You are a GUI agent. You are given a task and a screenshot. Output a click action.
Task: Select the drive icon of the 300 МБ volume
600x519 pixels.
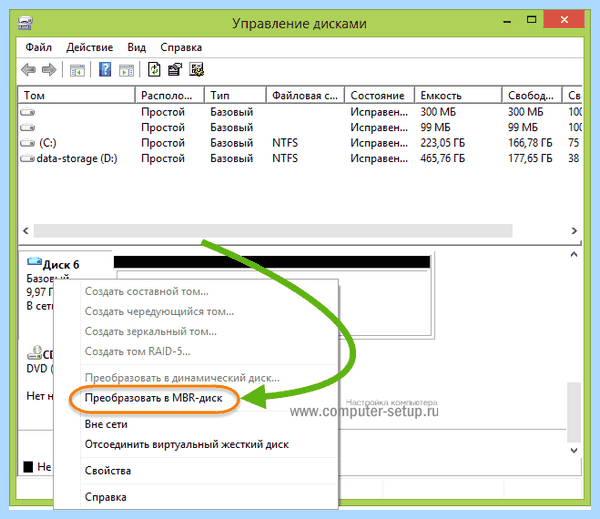pyautogui.click(x=28, y=112)
